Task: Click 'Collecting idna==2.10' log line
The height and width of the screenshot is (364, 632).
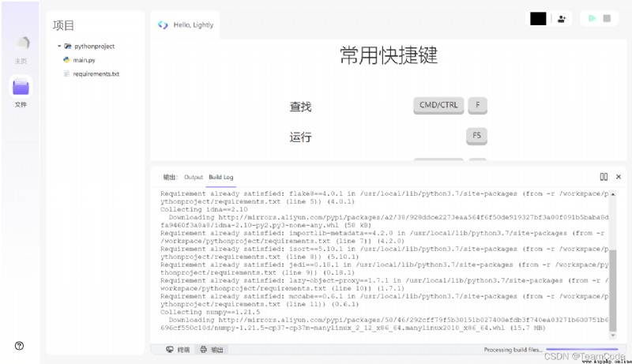Action: [x=204, y=209]
